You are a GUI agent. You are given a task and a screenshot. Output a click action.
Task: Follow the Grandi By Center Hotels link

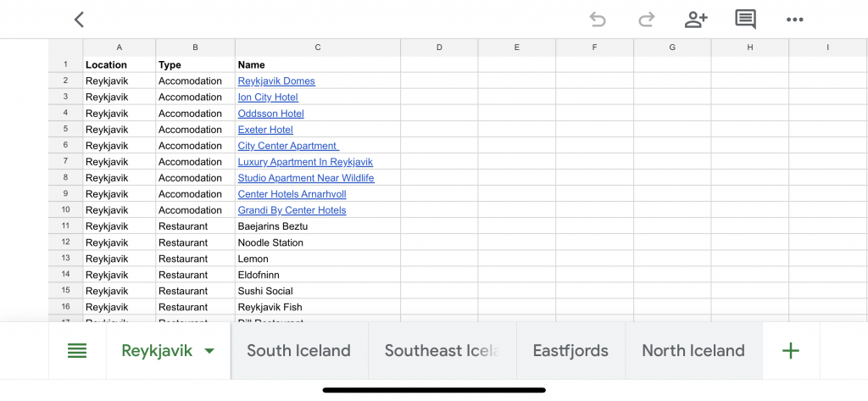[x=292, y=210]
